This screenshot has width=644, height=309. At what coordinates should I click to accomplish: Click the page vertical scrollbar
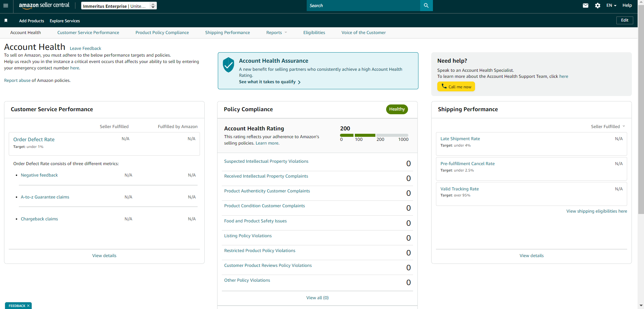(x=641, y=110)
